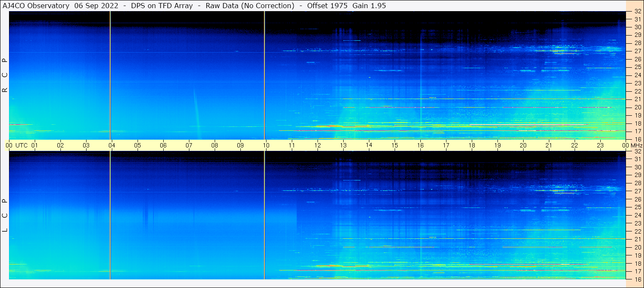Select the 08 hour tick on the time axis
644x288 pixels.
[215, 145]
